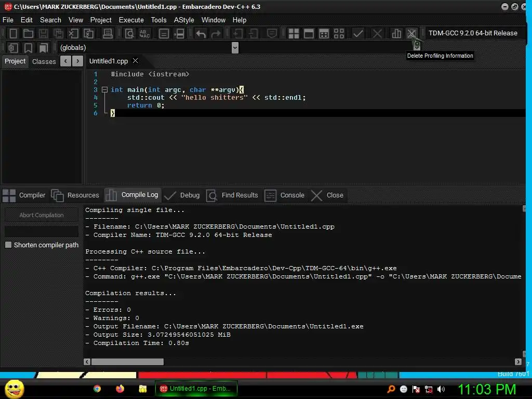Enable Shorten compiler path checkbox
Screen dimensions: 532x399
[x=8, y=245]
